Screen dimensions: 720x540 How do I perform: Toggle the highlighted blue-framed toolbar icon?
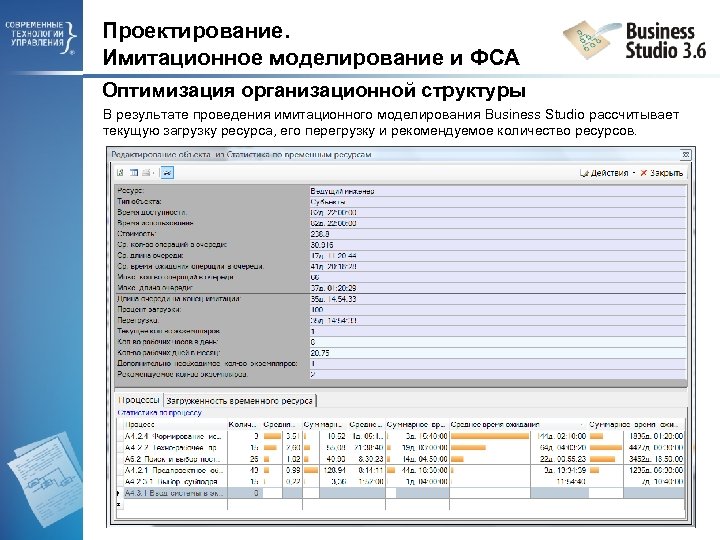pyautogui.click(x=167, y=173)
